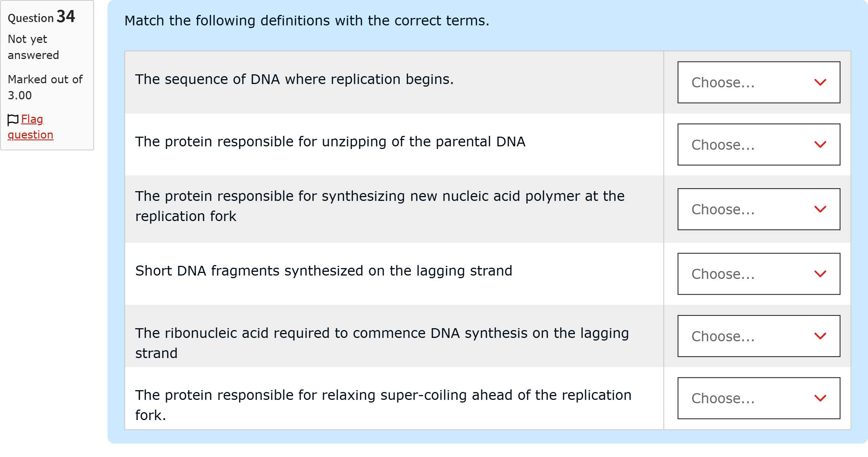The height and width of the screenshot is (457, 868).
Task: Click red chevron in sixth Choose box
Action: point(820,398)
